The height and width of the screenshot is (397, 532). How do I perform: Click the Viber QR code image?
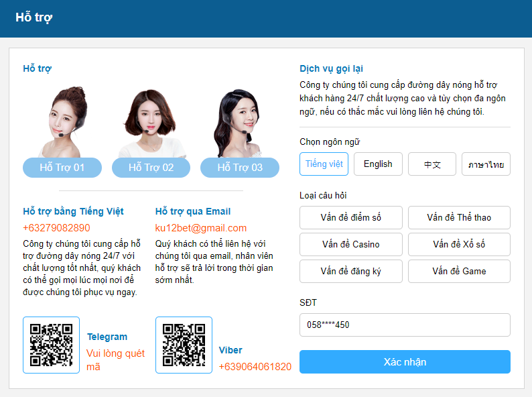[184, 345]
